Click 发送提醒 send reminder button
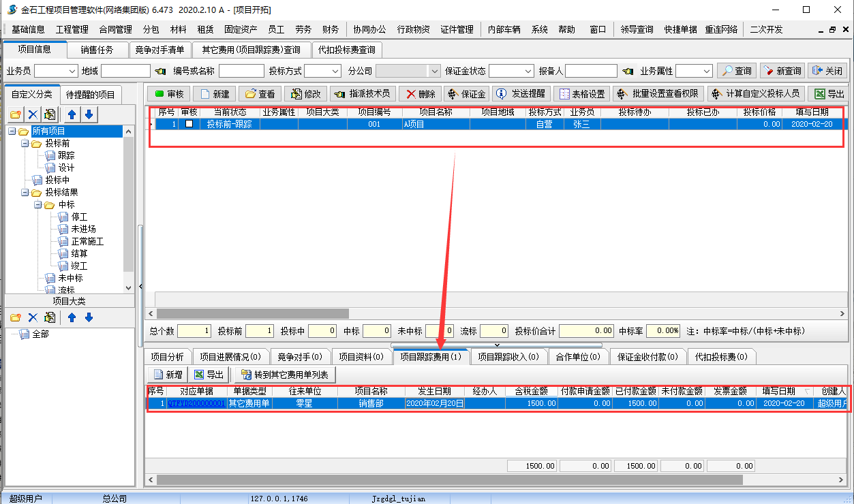Viewport: 854px width, 504px height. pos(521,94)
